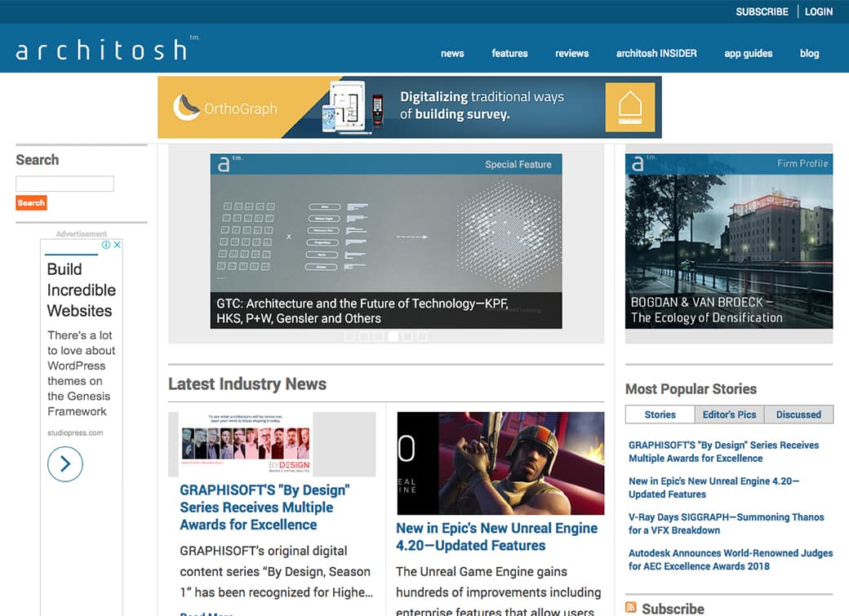Open the news menu item
The height and width of the screenshot is (616, 849).
[x=452, y=53]
